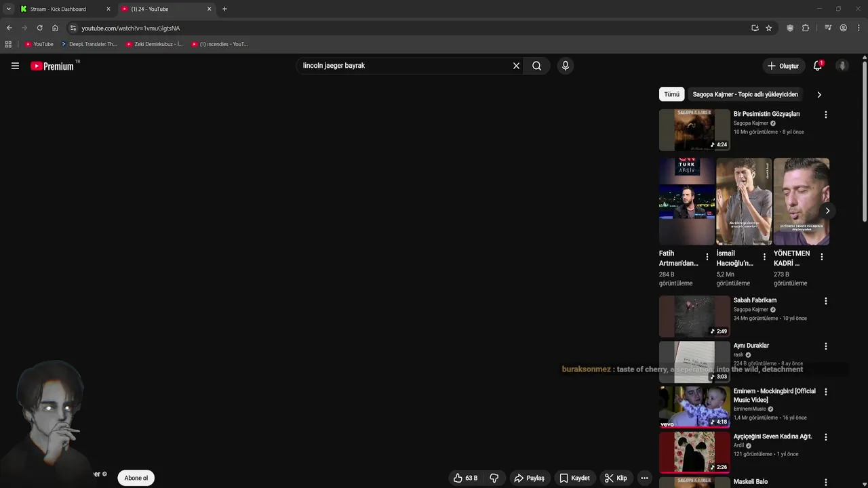Open options for Sabah Fabrikam
The height and width of the screenshot is (488, 868).
[x=826, y=301]
